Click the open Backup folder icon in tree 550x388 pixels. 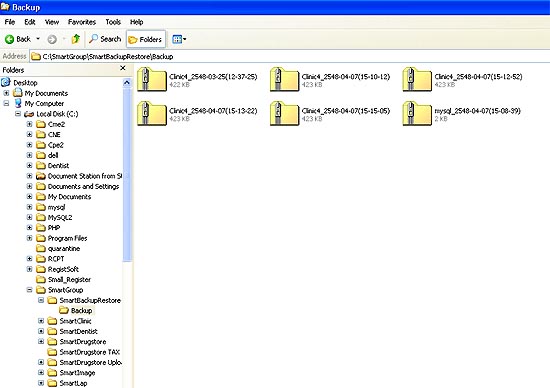pyautogui.click(x=64, y=310)
